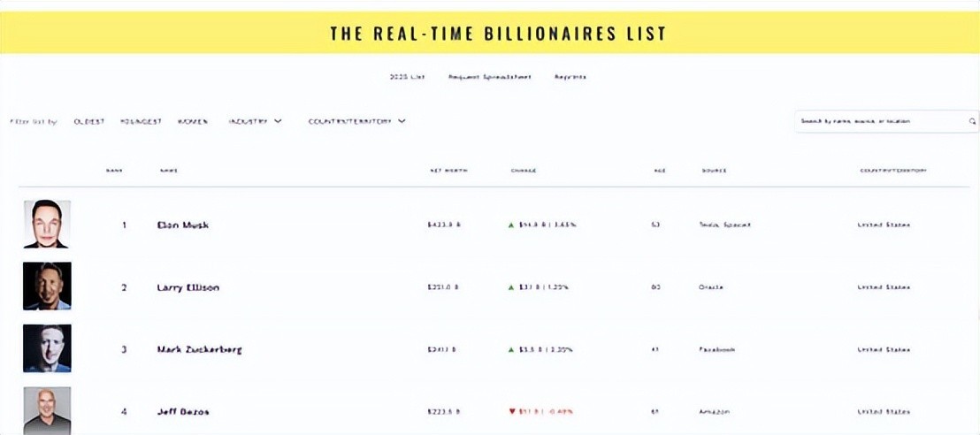Click Mark Zuckerberg's portrait thumbnail

(47, 348)
